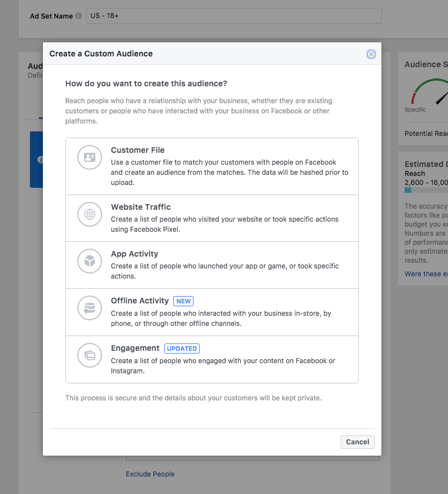This screenshot has width=448, height=494.
Task: Cancel the custom audience dialog
Action: [358, 442]
